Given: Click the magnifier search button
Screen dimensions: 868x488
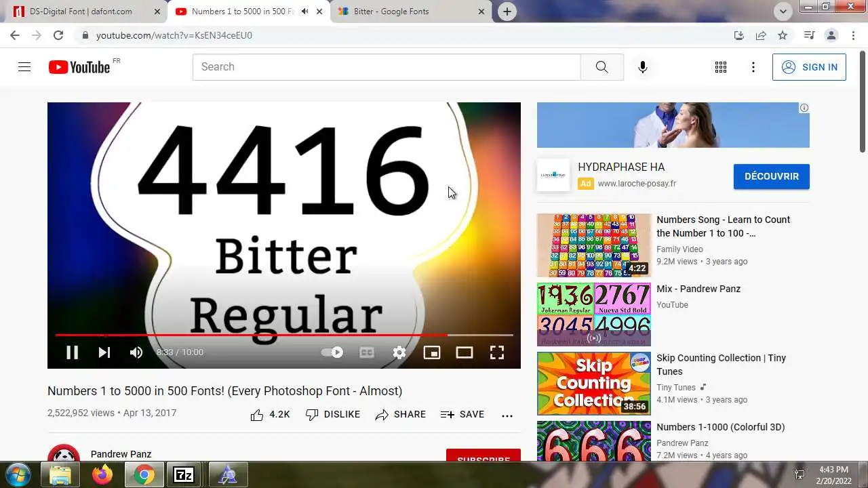Looking at the screenshot, I should pos(602,67).
